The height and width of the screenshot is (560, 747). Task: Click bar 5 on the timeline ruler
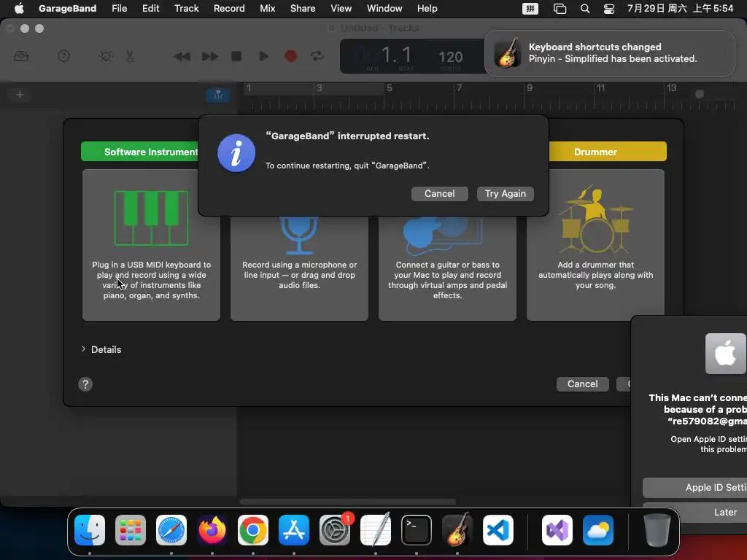[x=390, y=88]
